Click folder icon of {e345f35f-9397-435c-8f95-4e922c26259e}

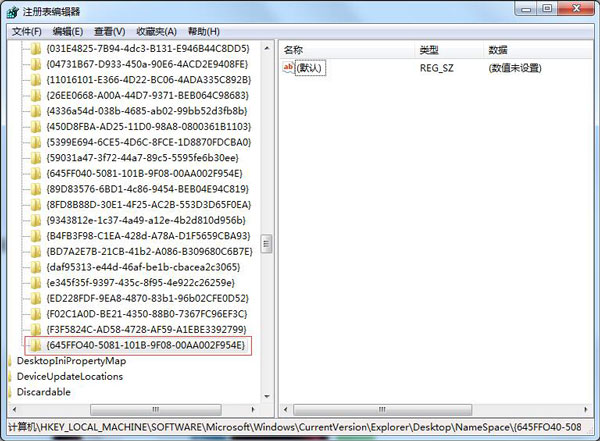[x=36, y=283]
